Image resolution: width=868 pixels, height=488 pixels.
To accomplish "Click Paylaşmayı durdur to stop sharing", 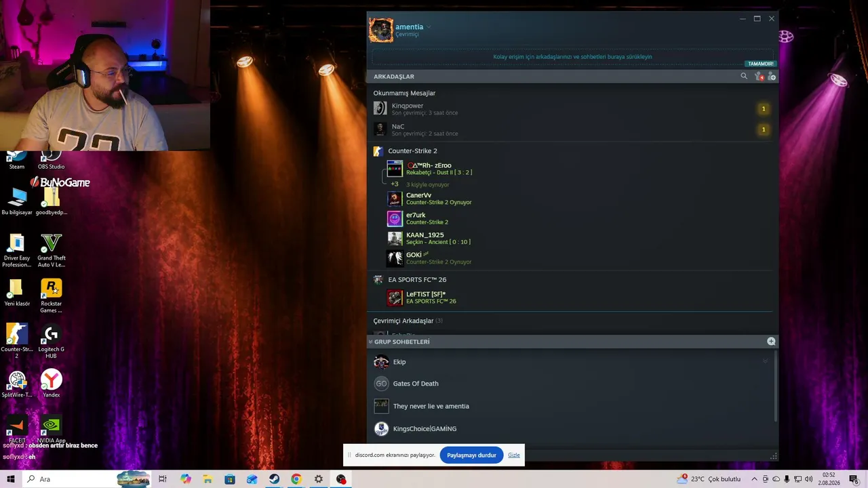I will point(471,455).
